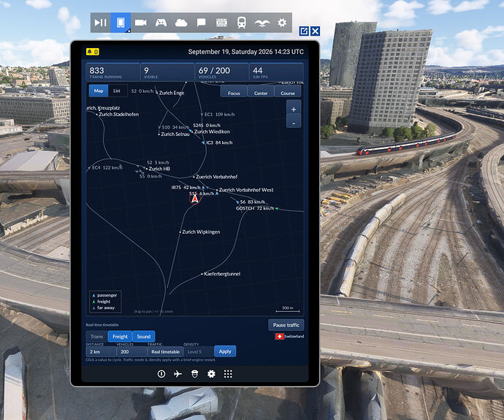Open toolbar settings gear icon
The image size is (504, 420).
pyautogui.click(x=282, y=23)
